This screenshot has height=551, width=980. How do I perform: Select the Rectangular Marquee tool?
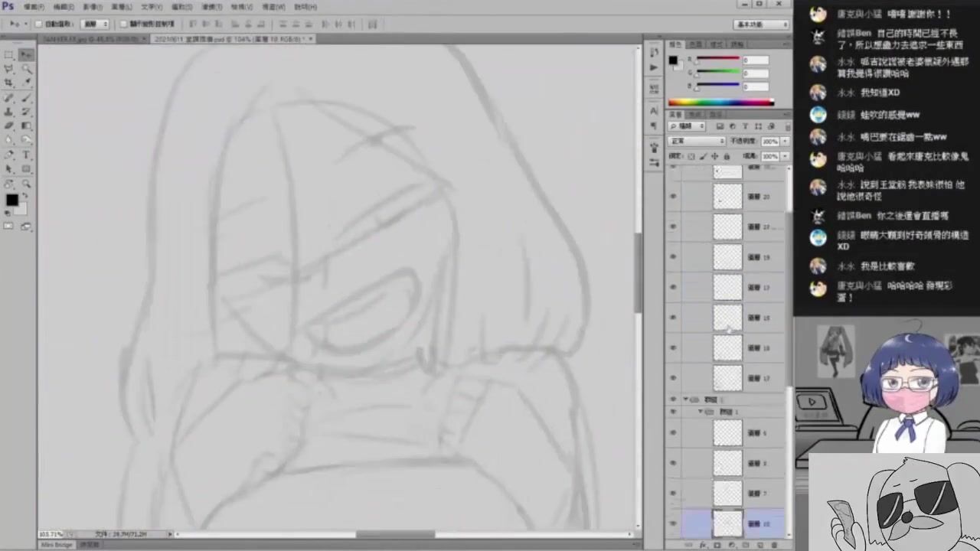9,54
